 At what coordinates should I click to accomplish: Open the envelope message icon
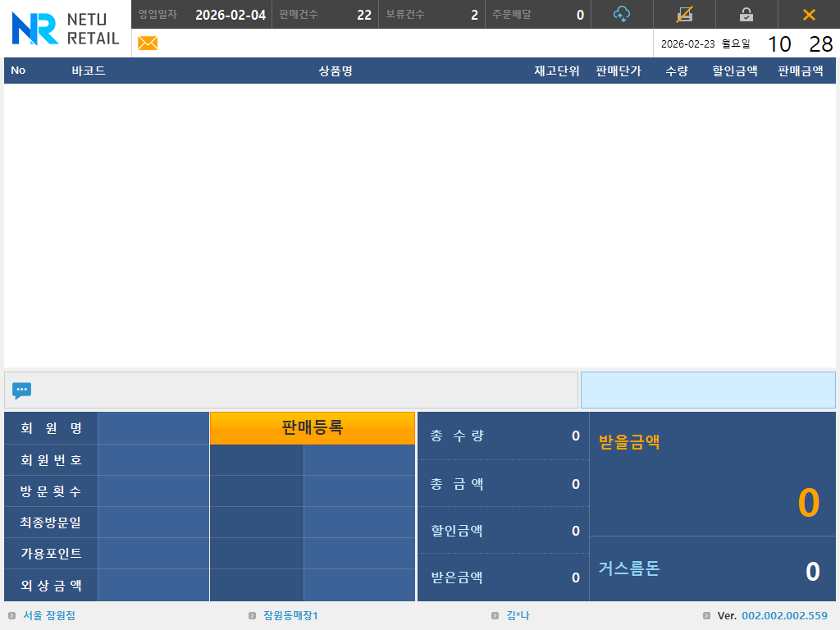[148, 43]
